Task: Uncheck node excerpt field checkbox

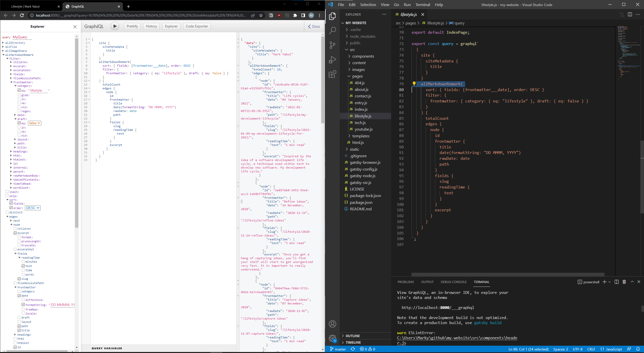Action: [x=15, y=233]
